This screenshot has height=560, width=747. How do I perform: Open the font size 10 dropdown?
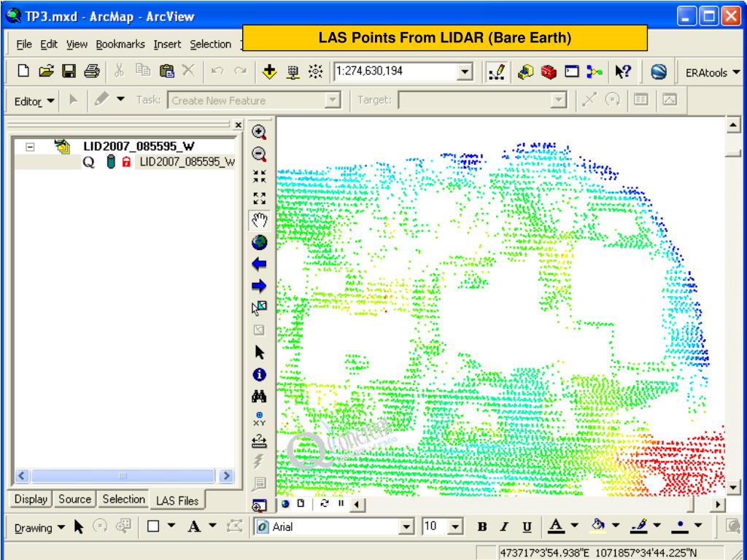(x=456, y=527)
